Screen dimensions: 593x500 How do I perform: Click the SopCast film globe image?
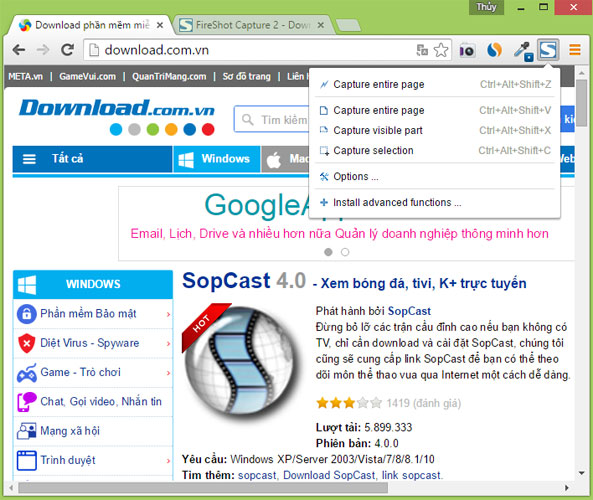point(241,361)
